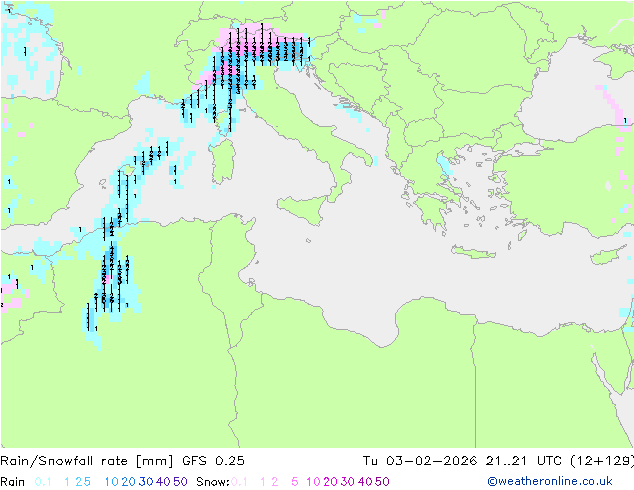634x490 pixels.
Task: Click Sardinia island on the map
Action: click(x=222, y=162)
